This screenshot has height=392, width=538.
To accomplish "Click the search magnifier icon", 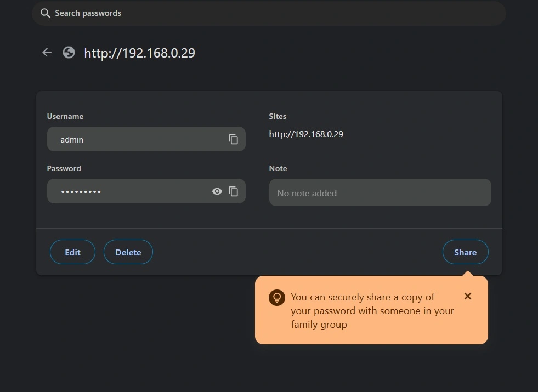I will (x=45, y=13).
